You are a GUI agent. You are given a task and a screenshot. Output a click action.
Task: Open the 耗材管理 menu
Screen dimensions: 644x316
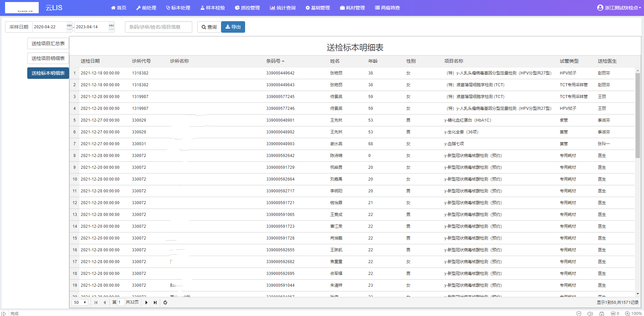click(x=352, y=8)
